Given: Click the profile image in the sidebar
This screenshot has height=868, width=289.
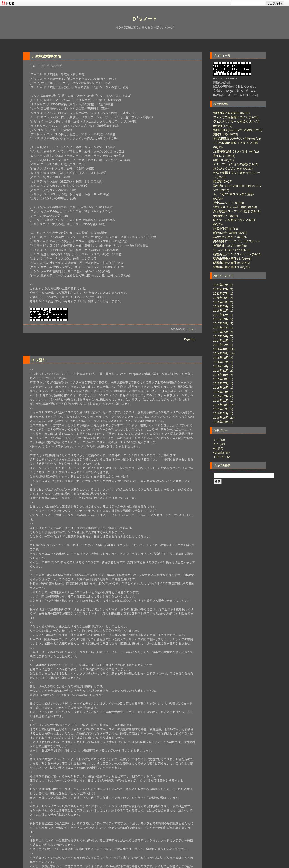Looking at the screenshot, I should pyautogui.click(x=232, y=69).
